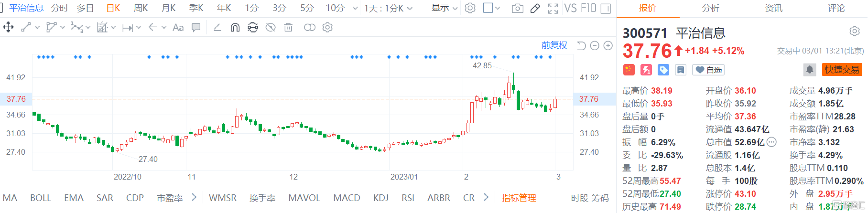Viewport: 868px width, 213px height.
Task: Click the 指标管理 link
Action: (x=519, y=198)
